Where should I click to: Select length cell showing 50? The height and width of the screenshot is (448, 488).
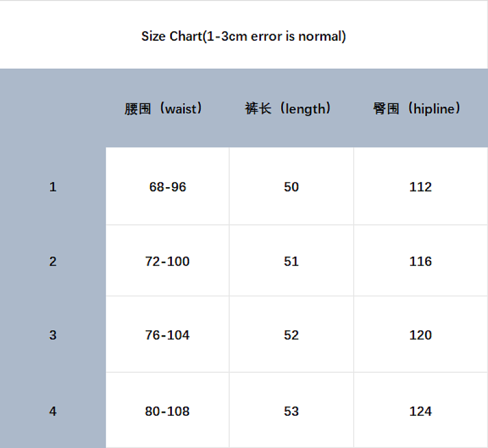[x=292, y=187]
